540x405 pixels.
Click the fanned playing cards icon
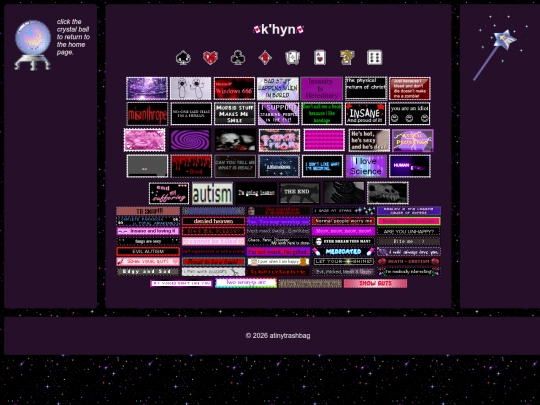(x=292, y=58)
